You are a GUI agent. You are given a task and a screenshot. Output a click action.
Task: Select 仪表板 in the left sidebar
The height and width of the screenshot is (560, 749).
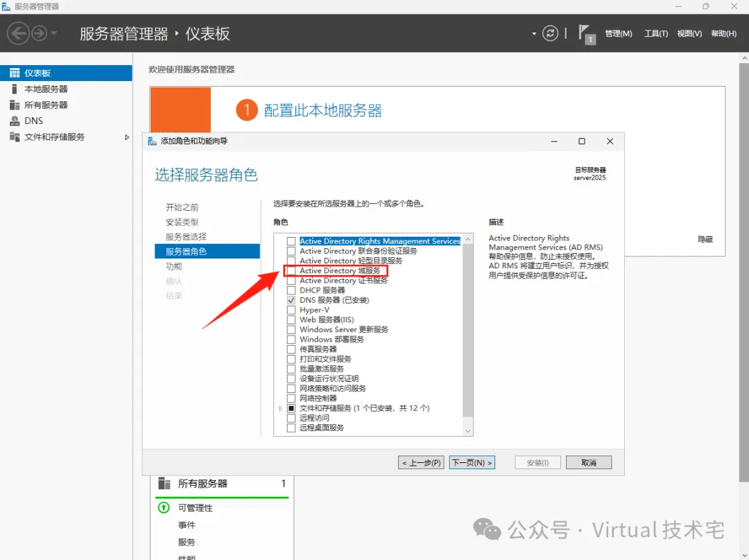[x=66, y=73]
